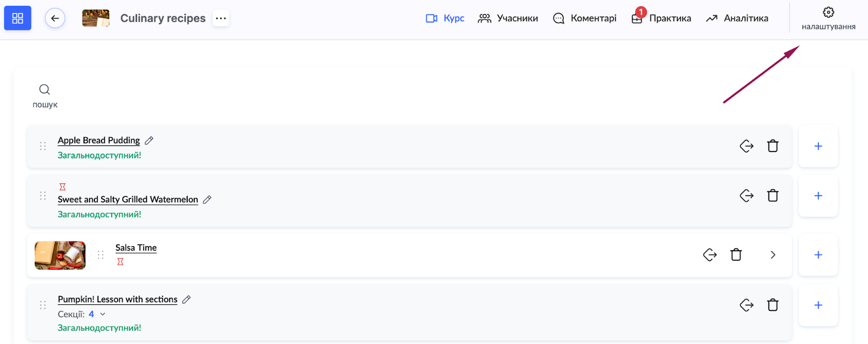
Task: Open the Практика tab with notification badge
Action: 661,18
